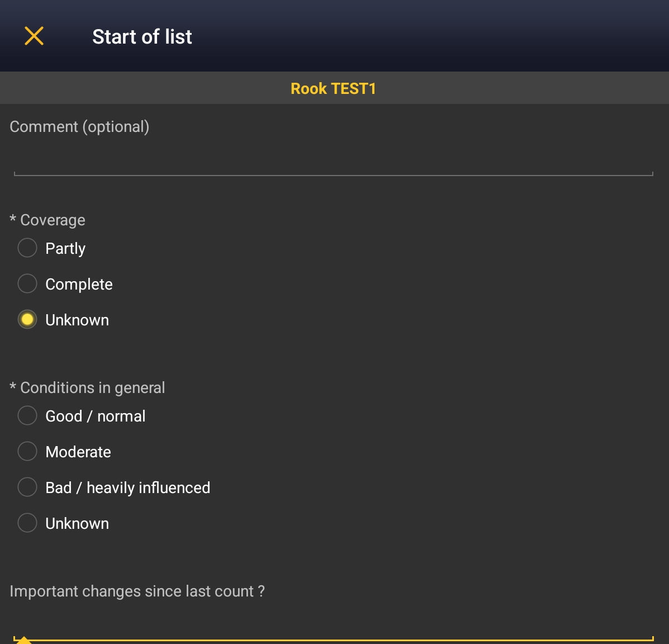Focus the Comment (optional) text field
The width and height of the screenshot is (669, 644).
[x=334, y=162]
